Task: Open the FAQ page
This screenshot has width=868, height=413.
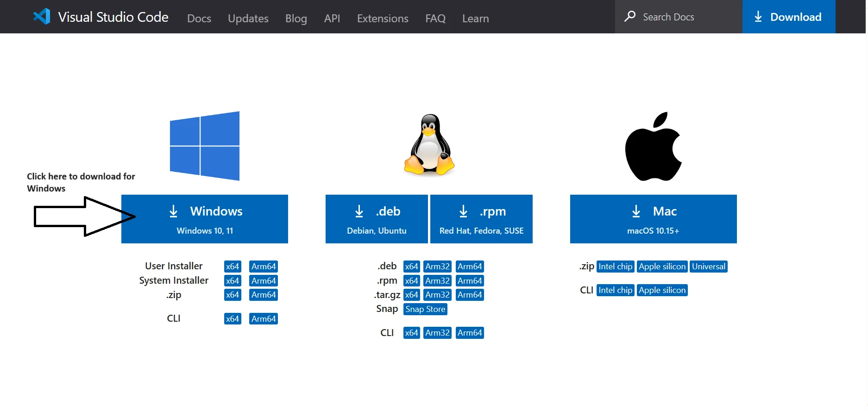Action: coord(435,19)
